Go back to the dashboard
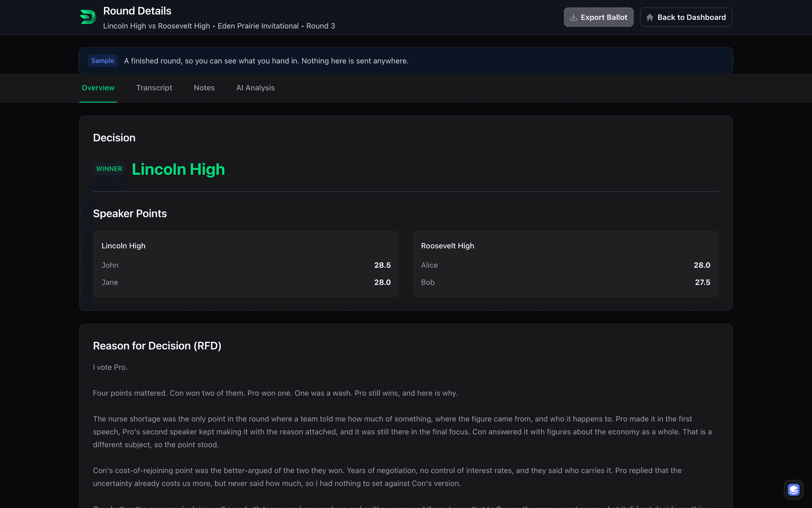This screenshot has height=508, width=812. 686,17
